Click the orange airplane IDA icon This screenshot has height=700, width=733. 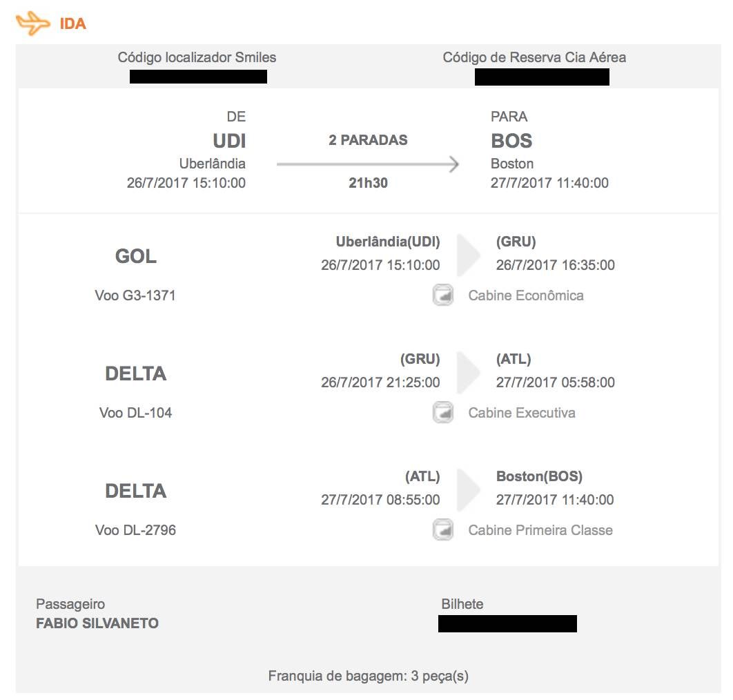pyautogui.click(x=32, y=23)
